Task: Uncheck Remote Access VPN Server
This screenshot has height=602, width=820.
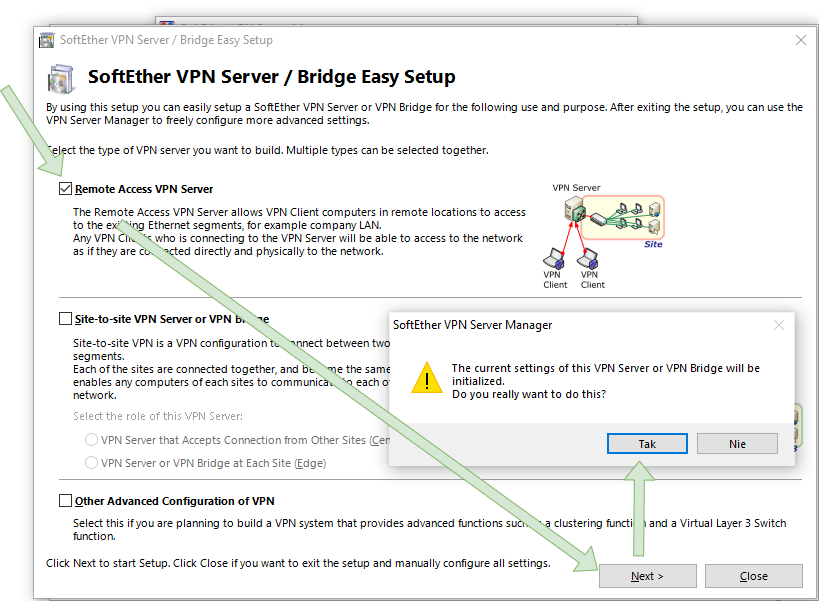Action: (x=65, y=188)
